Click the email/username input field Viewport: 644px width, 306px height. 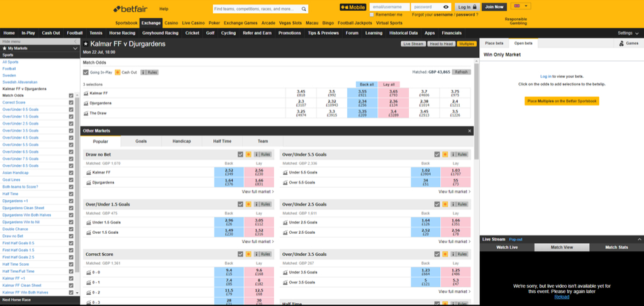[389, 7]
